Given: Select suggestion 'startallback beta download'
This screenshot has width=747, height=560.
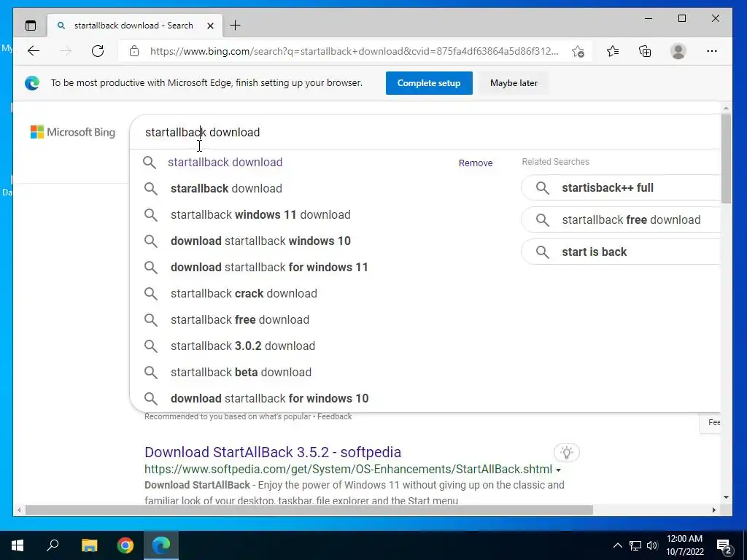Looking at the screenshot, I should [x=241, y=372].
